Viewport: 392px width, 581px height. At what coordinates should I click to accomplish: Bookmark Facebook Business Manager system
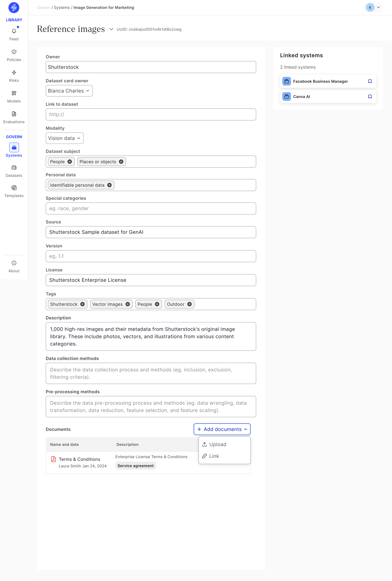click(x=370, y=81)
